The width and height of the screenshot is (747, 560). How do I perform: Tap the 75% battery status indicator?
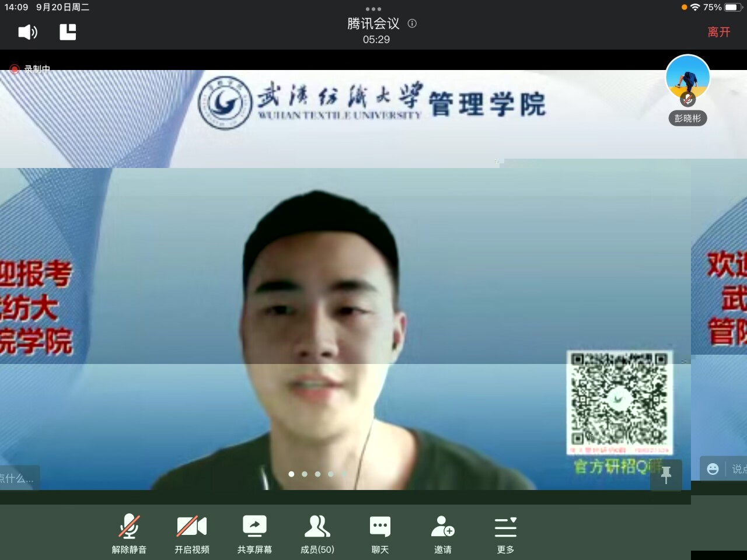point(723,7)
